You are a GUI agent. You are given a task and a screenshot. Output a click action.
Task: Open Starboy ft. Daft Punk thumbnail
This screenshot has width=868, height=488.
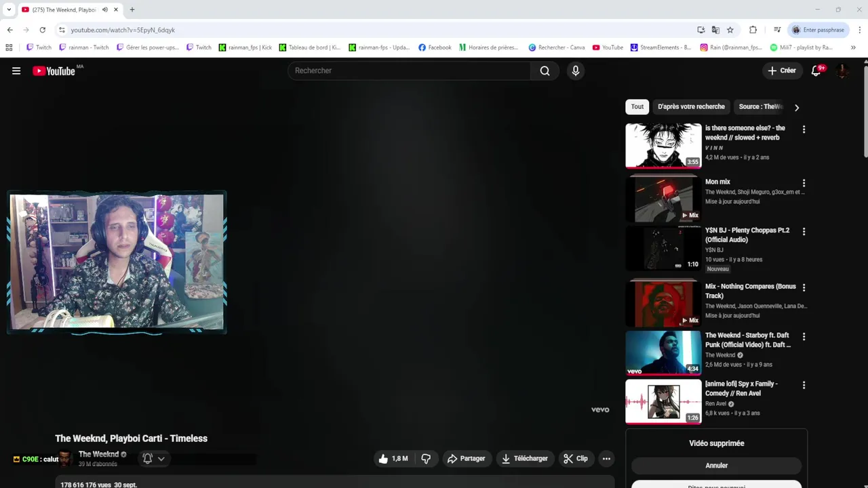pyautogui.click(x=663, y=352)
